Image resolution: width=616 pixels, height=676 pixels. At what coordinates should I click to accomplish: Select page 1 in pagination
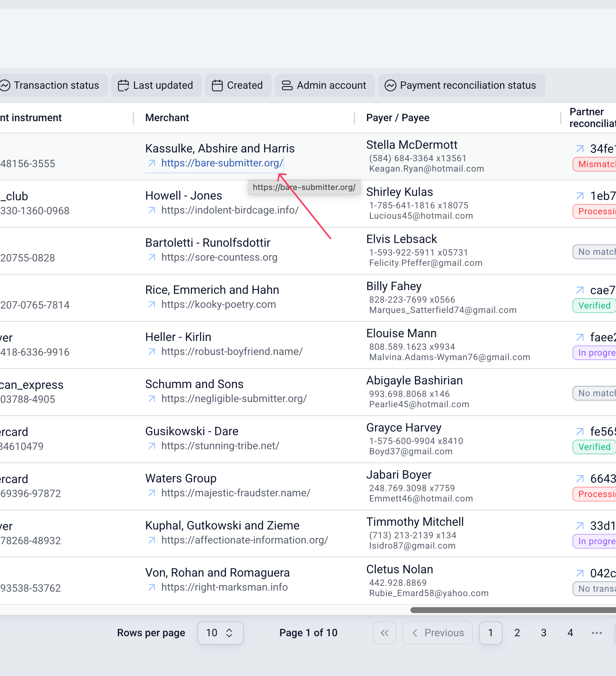coord(491,633)
